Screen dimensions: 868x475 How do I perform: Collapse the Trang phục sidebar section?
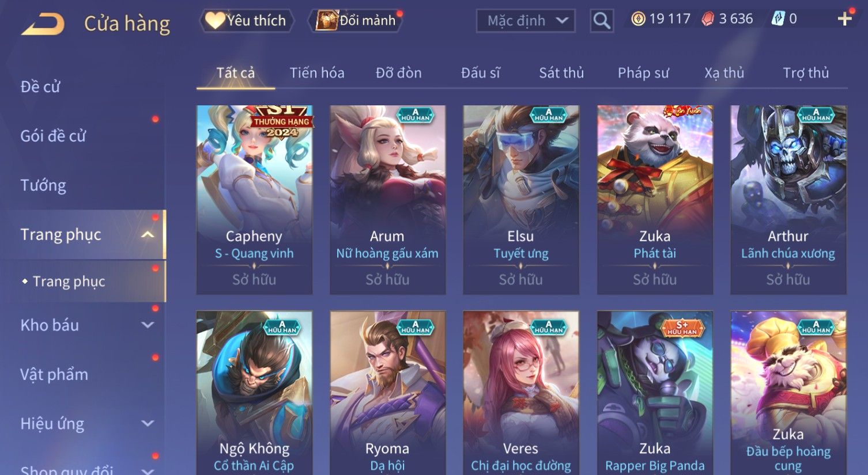click(148, 234)
